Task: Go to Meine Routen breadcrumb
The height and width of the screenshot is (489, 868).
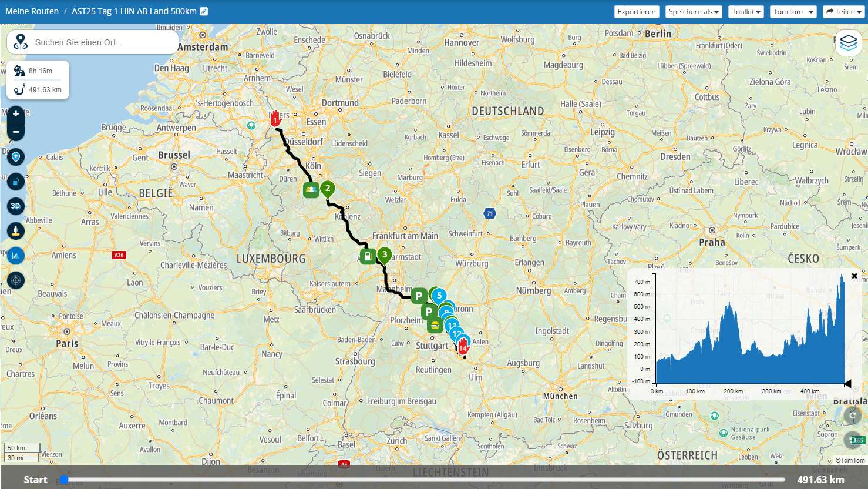Action: click(32, 12)
